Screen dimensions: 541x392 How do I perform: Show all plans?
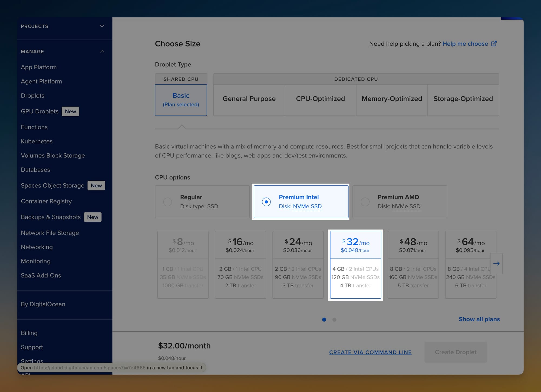coord(479,319)
